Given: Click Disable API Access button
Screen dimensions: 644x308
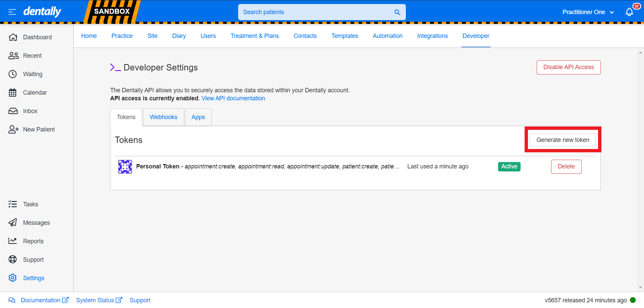Looking at the screenshot, I should point(568,67).
